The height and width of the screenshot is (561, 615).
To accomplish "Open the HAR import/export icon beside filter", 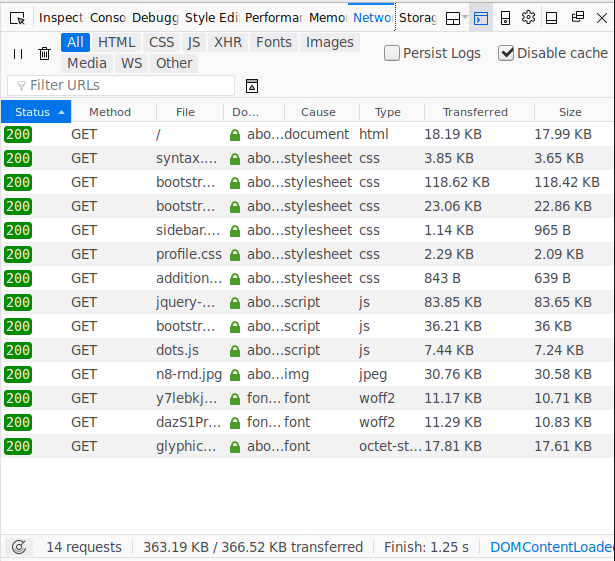I will point(252,86).
